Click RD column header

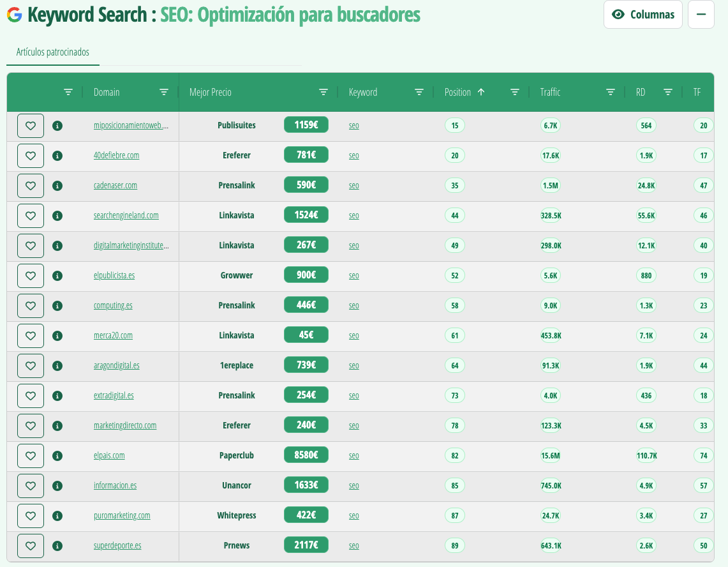click(x=641, y=92)
